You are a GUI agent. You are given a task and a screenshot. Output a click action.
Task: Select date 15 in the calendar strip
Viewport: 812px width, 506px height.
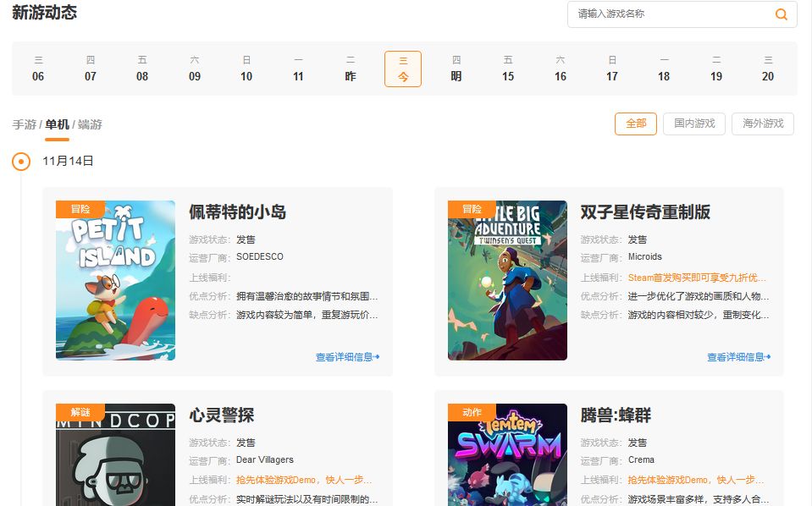click(x=508, y=69)
